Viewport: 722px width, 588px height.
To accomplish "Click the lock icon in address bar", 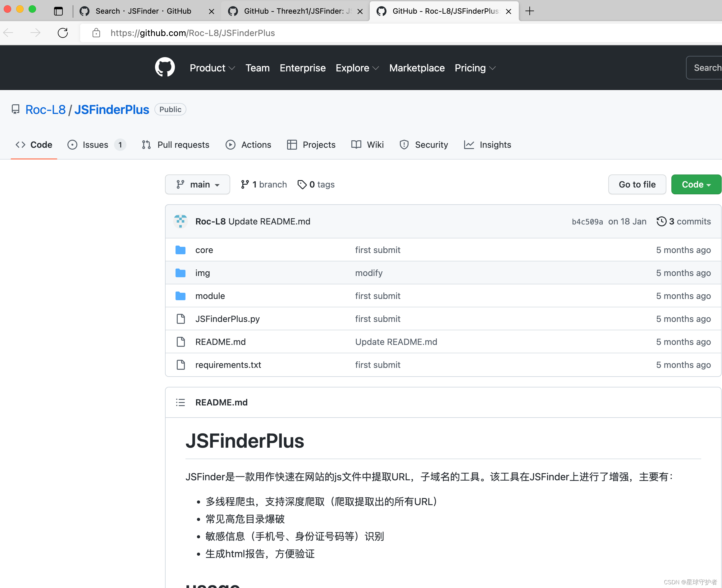I will pos(96,33).
